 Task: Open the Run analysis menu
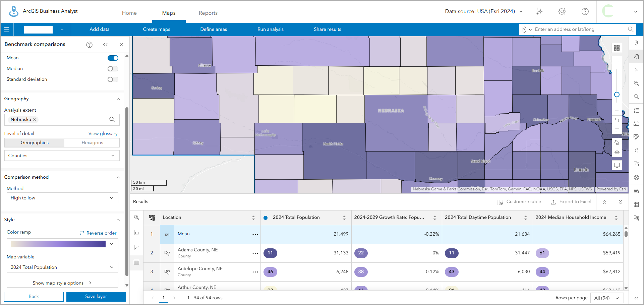271,29
